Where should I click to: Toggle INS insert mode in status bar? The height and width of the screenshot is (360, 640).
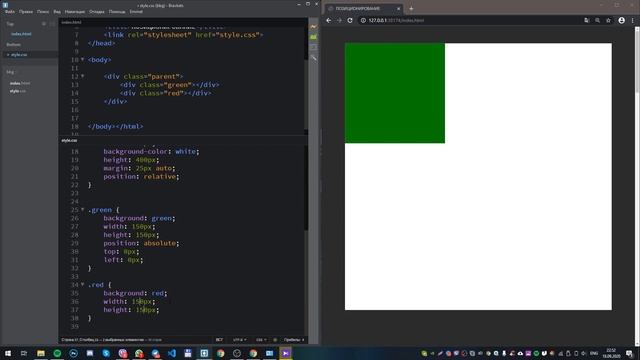pos(219,340)
